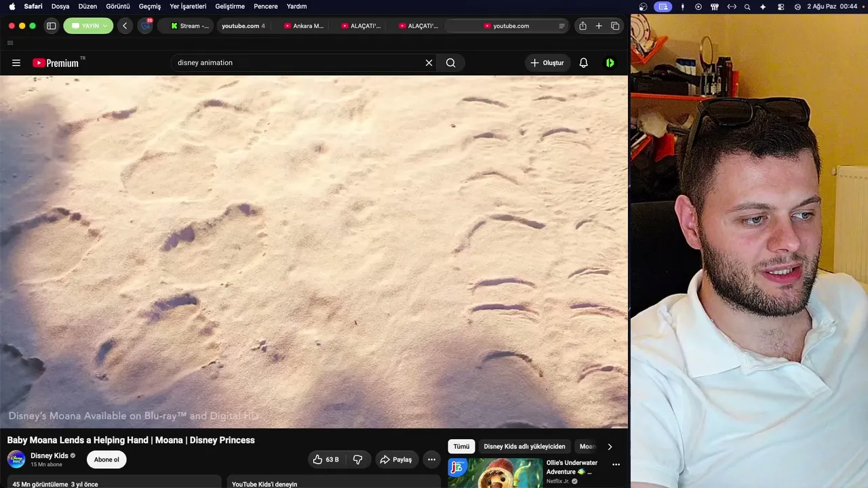The image size is (868, 488).
Task: Click the Oluştur create button
Action: coord(547,63)
